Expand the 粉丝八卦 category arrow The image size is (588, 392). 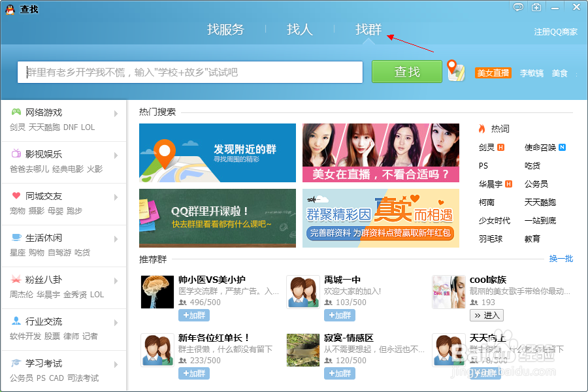tap(116, 280)
